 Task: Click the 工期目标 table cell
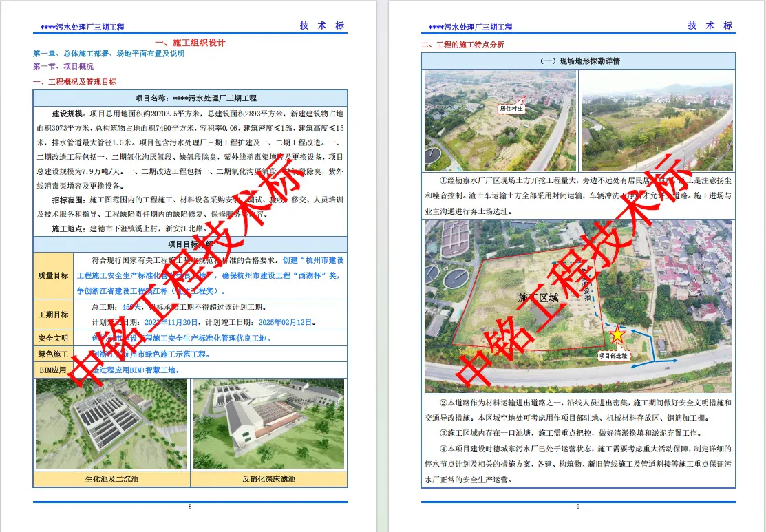click(53, 315)
